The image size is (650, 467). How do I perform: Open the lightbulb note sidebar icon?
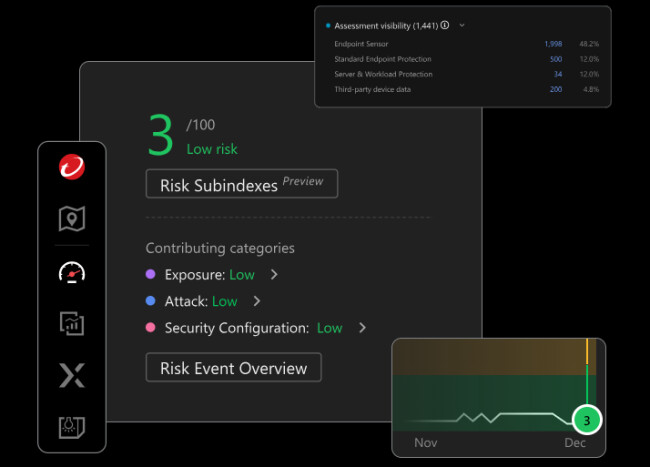(x=71, y=427)
